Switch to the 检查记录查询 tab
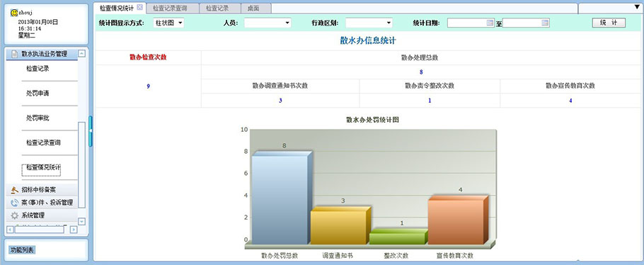This screenshot has width=644, height=265. (170, 8)
